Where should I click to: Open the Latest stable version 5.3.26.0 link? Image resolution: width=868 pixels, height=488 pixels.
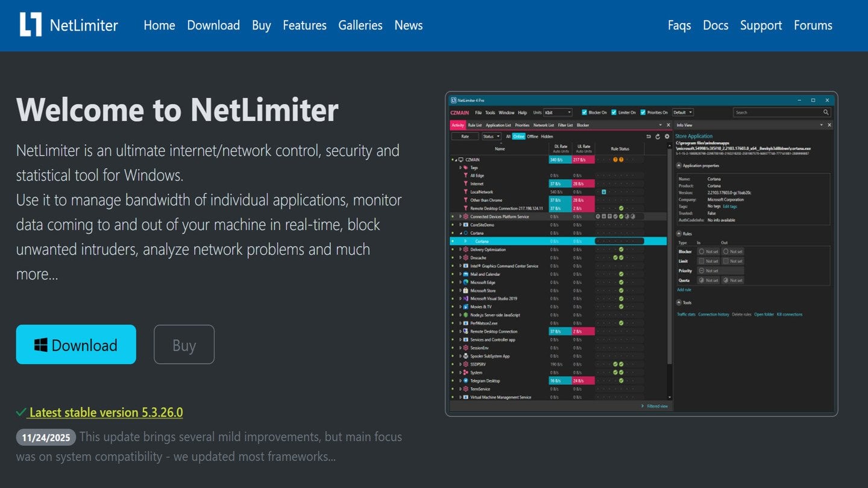coord(105,413)
